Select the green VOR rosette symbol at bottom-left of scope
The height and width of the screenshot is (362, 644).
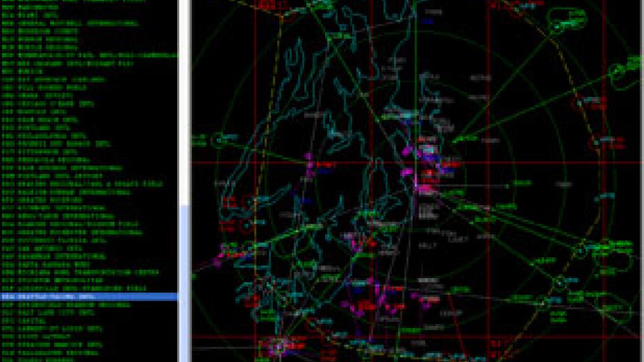coord(274,344)
